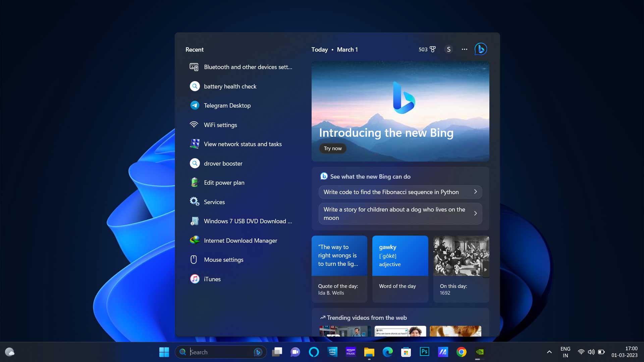This screenshot has height=362, width=644.
Task: Open Quote of the day card
Action: [x=339, y=269]
